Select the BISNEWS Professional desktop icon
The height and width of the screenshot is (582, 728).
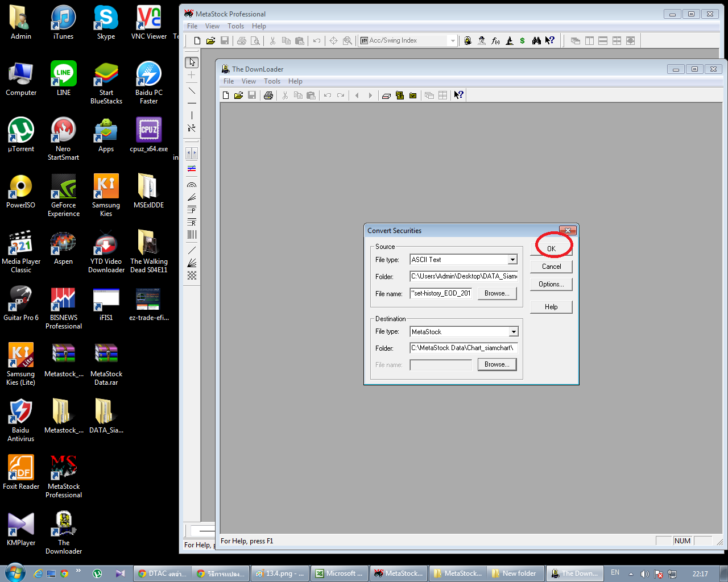click(x=64, y=308)
